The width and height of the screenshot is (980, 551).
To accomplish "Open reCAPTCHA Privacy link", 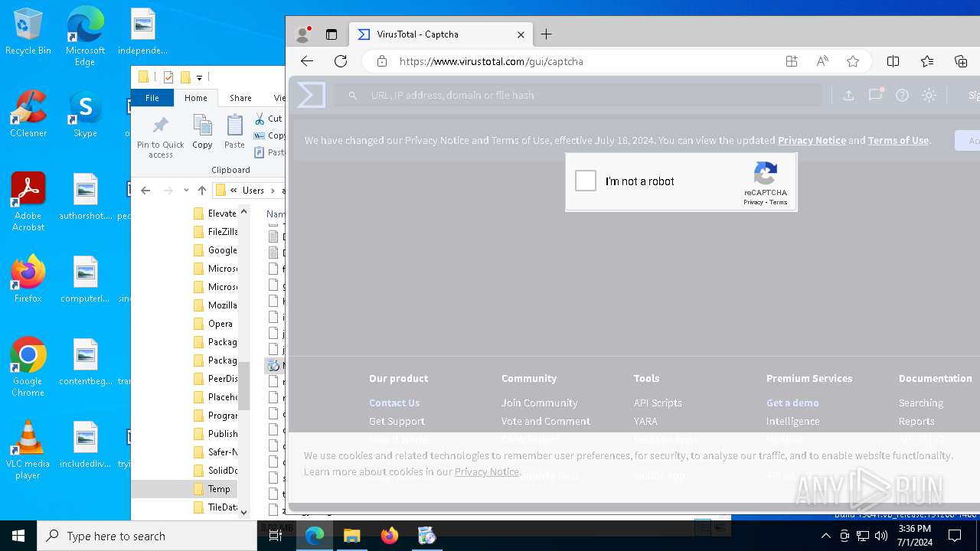I will (753, 202).
